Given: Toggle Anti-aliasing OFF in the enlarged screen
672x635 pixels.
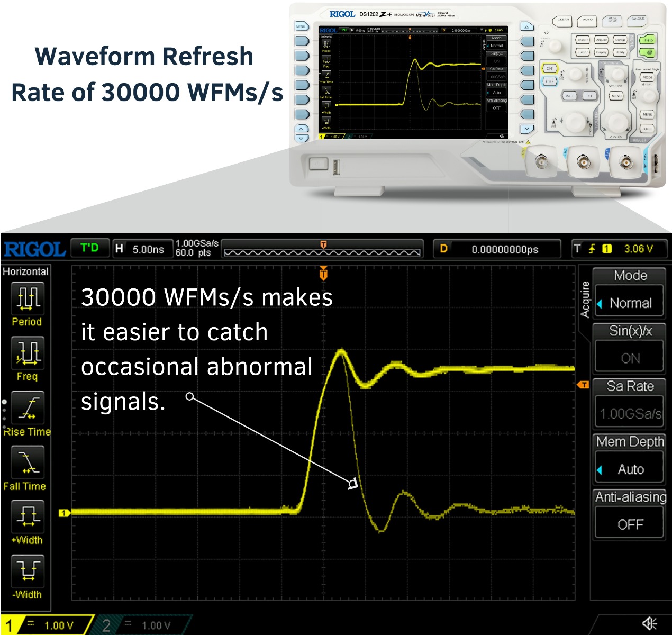Looking at the screenshot, I should pyautogui.click(x=630, y=523).
